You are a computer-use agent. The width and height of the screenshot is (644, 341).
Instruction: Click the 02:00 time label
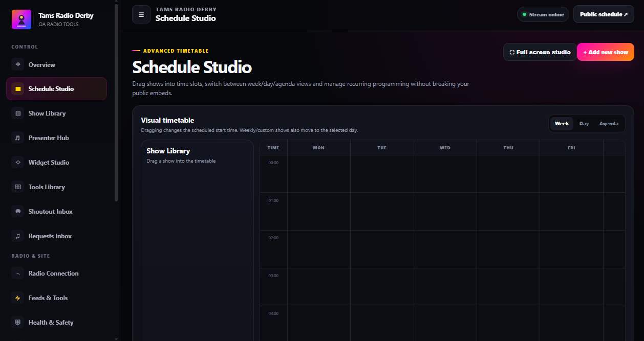point(273,238)
